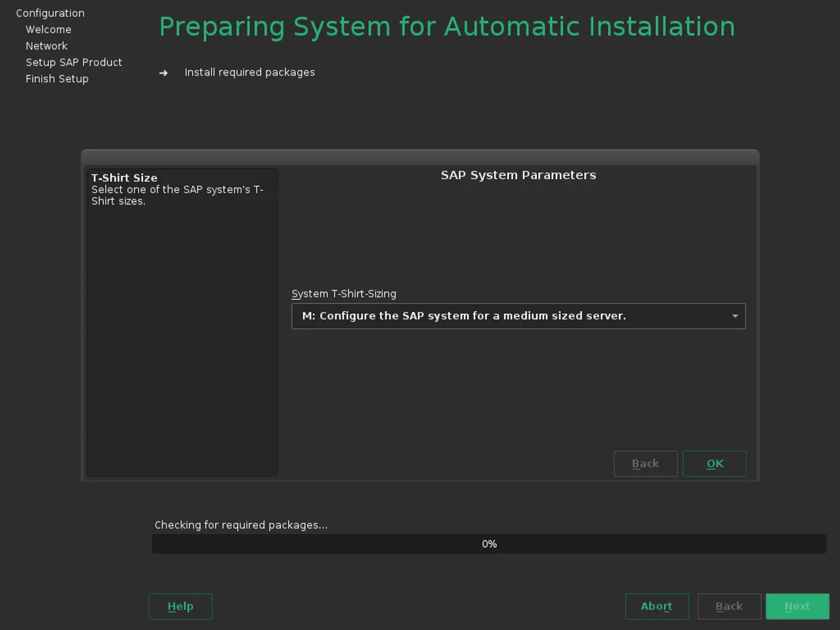Image resolution: width=840 pixels, height=630 pixels.
Task: Click the Install required packages step text
Action: 249,72
